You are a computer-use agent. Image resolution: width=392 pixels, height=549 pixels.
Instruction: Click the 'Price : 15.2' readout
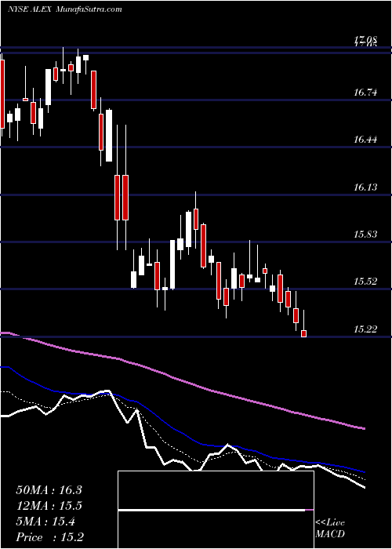(x=49, y=537)
